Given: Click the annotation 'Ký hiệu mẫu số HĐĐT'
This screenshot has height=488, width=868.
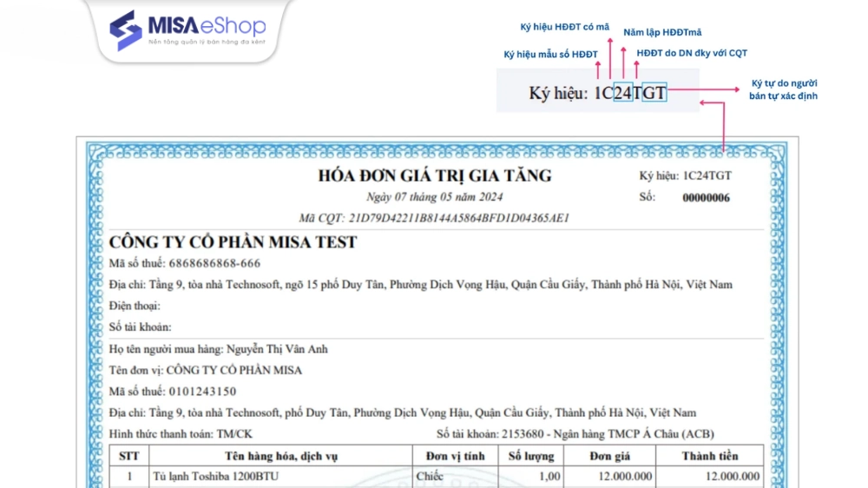Looking at the screenshot, I should (551, 55).
